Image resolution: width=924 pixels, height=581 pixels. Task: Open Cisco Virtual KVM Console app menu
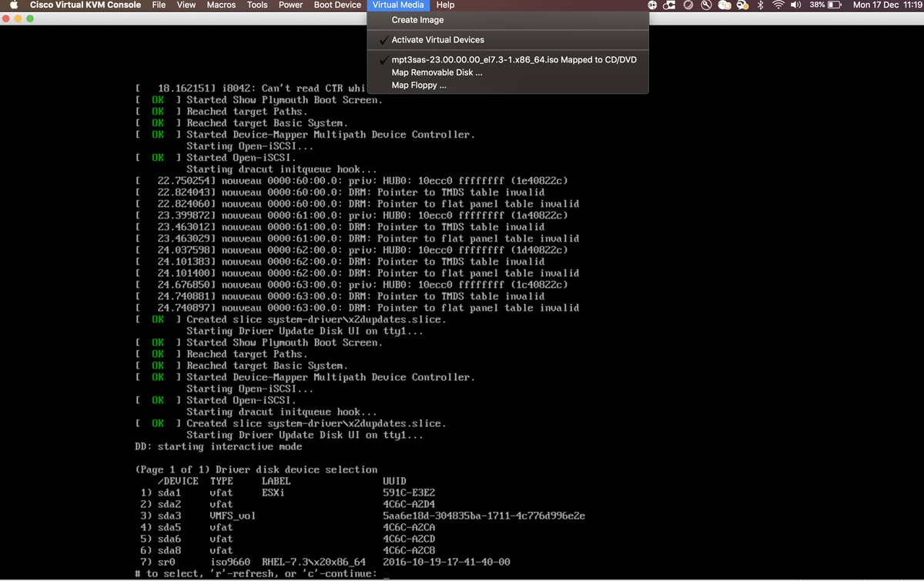[x=85, y=5]
